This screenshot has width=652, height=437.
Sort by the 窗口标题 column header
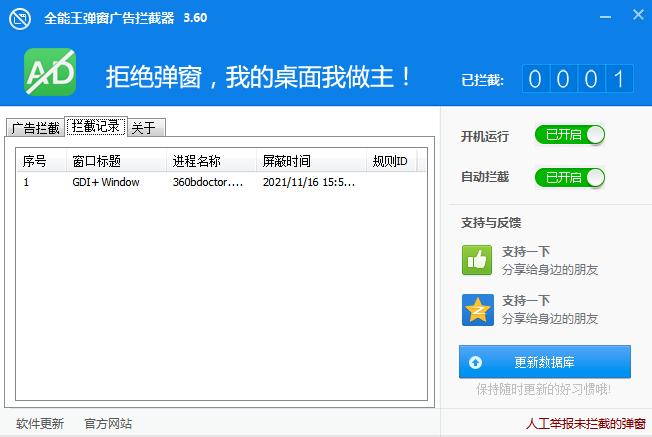(x=97, y=161)
